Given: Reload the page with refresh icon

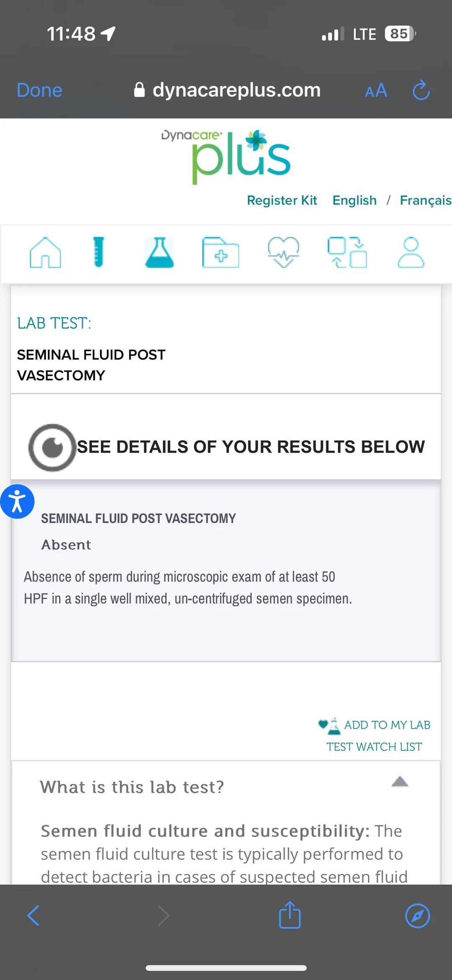Looking at the screenshot, I should (421, 90).
